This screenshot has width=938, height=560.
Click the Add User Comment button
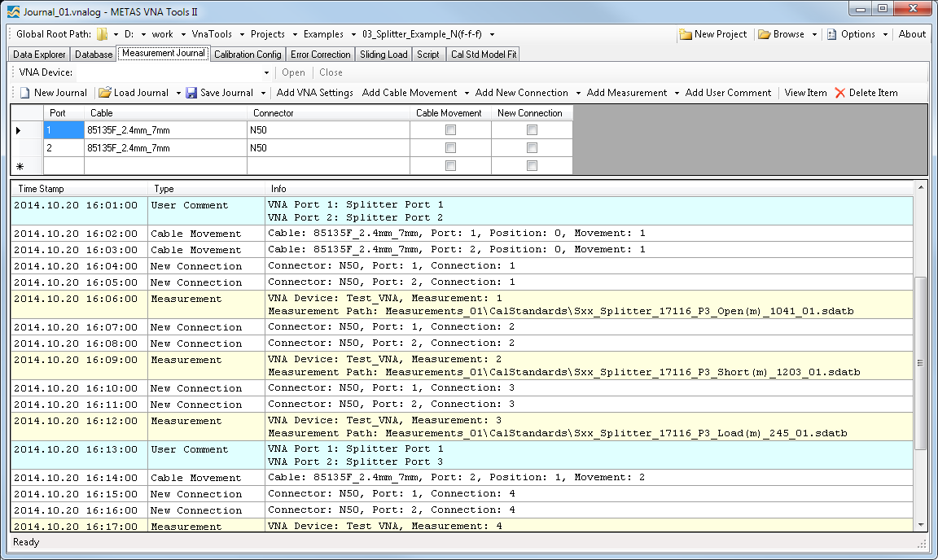728,93
